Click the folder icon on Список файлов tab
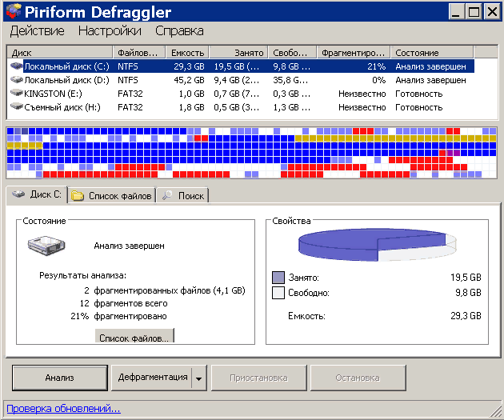 [x=78, y=195]
